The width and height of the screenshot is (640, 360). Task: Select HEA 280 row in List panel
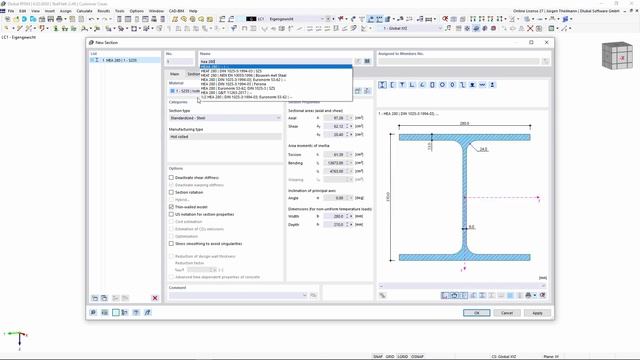125,60
